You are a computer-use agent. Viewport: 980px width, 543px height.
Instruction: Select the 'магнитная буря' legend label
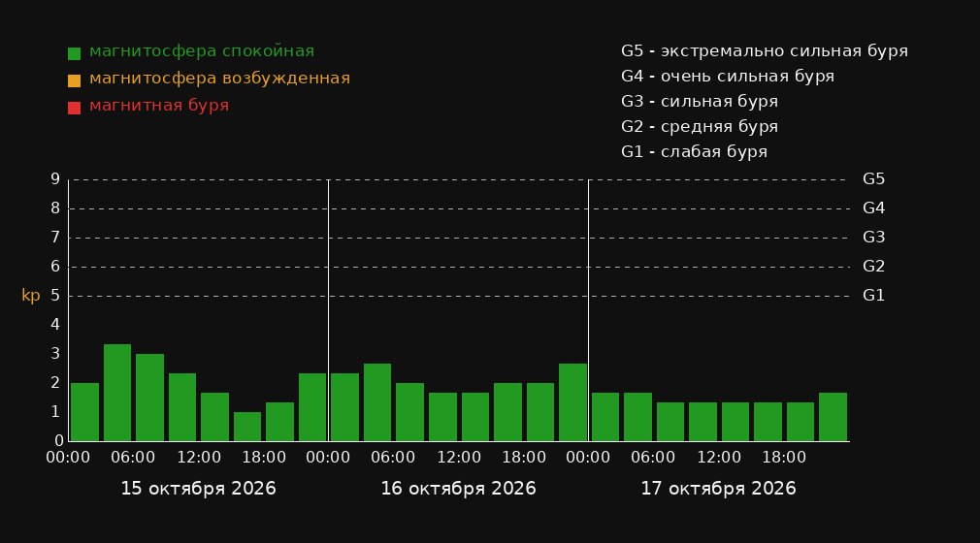tap(159, 106)
